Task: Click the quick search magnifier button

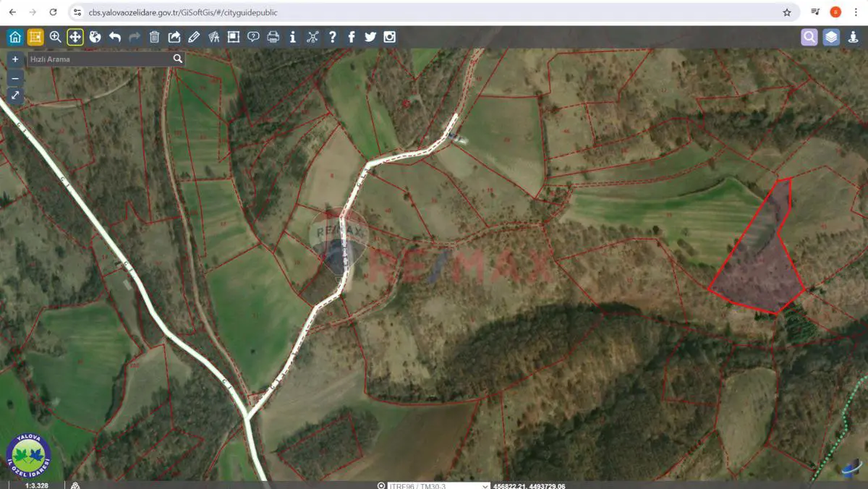Action: click(178, 59)
